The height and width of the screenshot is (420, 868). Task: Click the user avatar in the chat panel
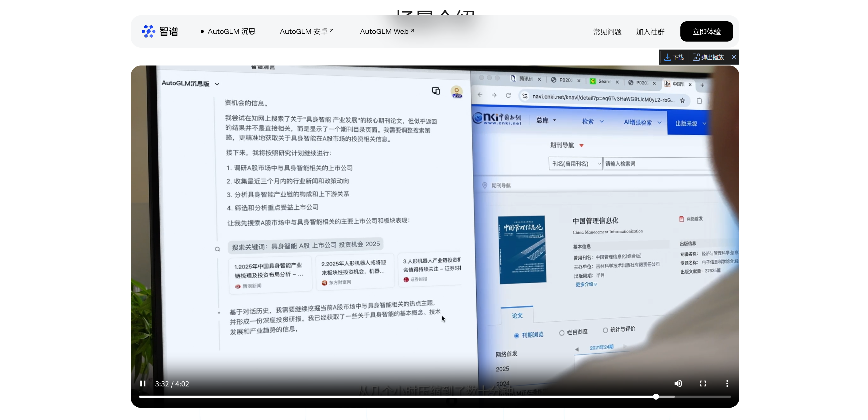pos(457,92)
